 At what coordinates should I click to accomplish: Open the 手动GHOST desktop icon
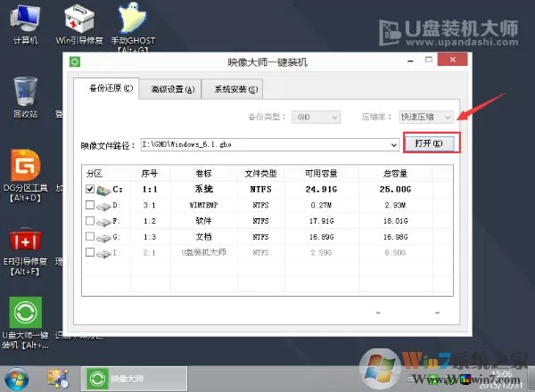[133, 27]
